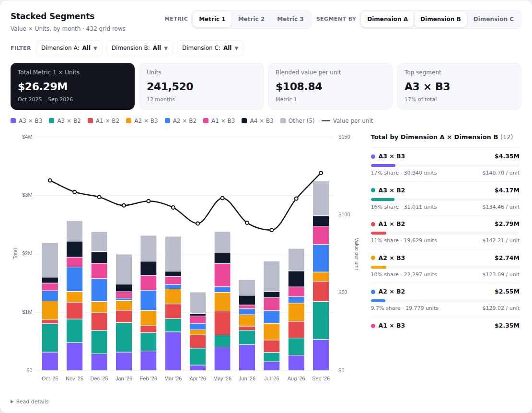Click the A1 × B2 red share bar

point(379,233)
